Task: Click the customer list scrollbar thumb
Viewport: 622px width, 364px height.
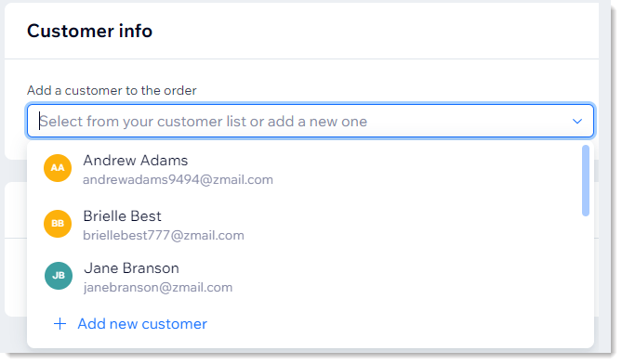Action: click(x=586, y=181)
